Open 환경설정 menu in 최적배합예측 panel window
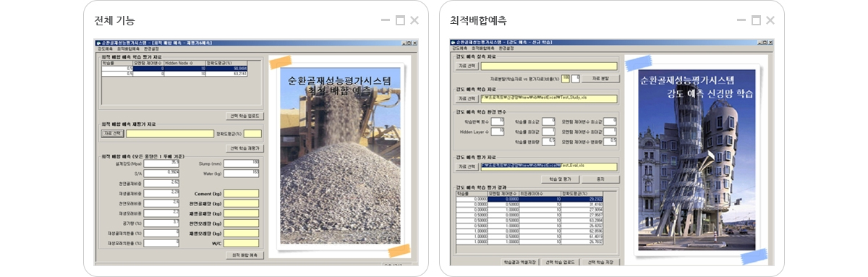This screenshot has height=277, width=868. click(506, 49)
